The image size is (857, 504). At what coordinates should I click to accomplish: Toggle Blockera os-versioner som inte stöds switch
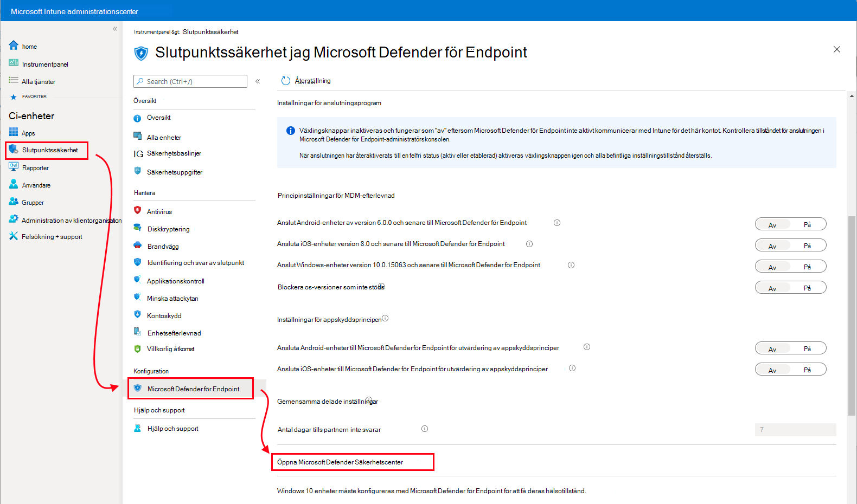coord(790,287)
